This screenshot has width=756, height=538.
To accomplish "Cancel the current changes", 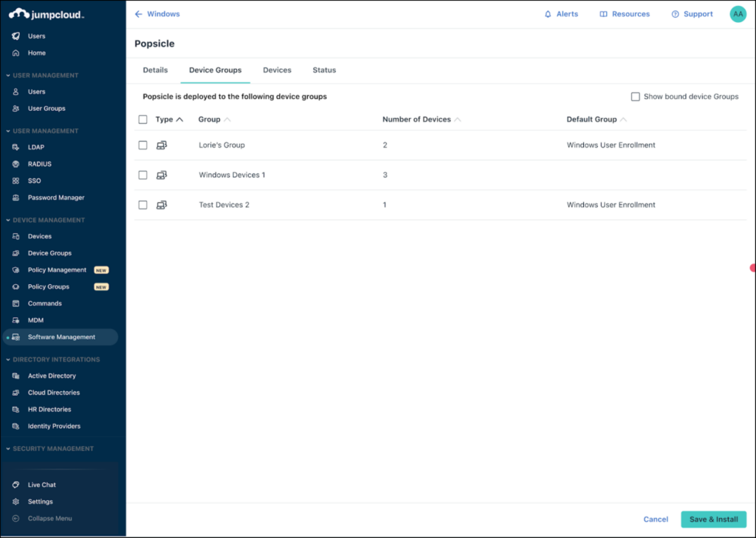I will click(x=655, y=519).
